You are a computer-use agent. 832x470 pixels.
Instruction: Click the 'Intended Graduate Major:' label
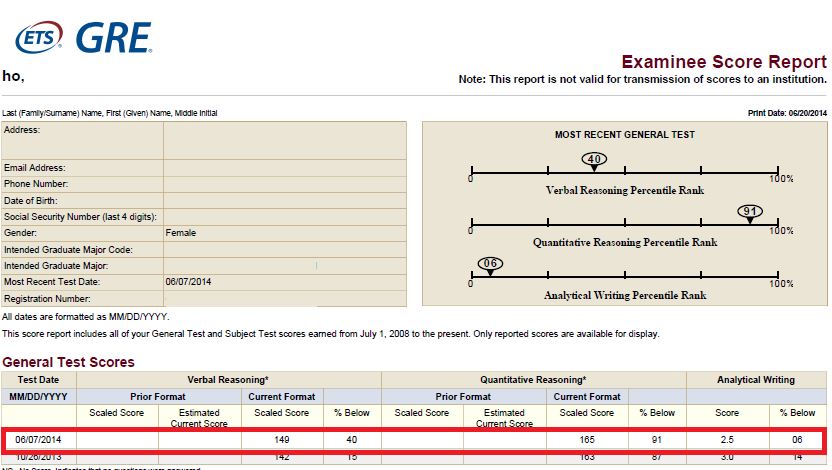[56, 266]
